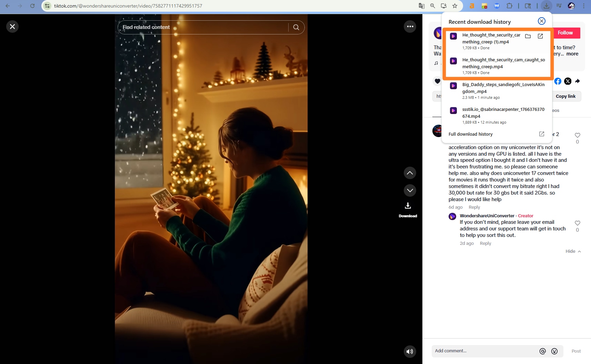The height and width of the screenshot is (364, 591).
Task: Open Full download history
Action: click(470, 134)
